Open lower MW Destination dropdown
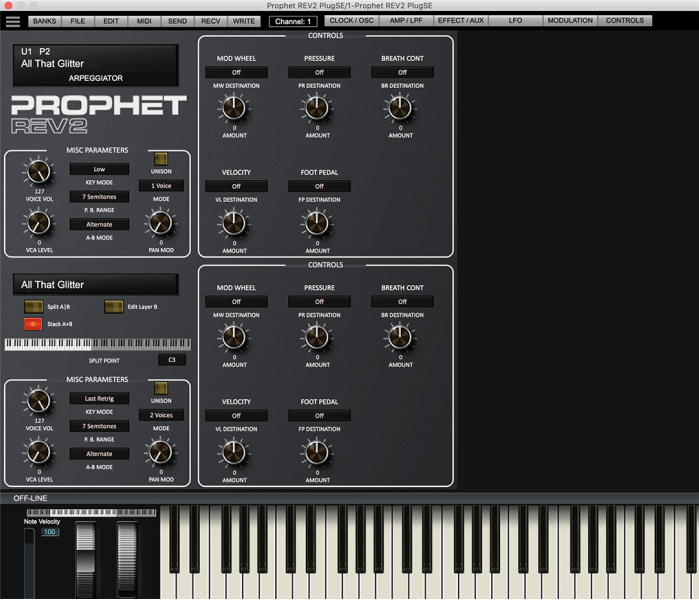 click(236, 302)
